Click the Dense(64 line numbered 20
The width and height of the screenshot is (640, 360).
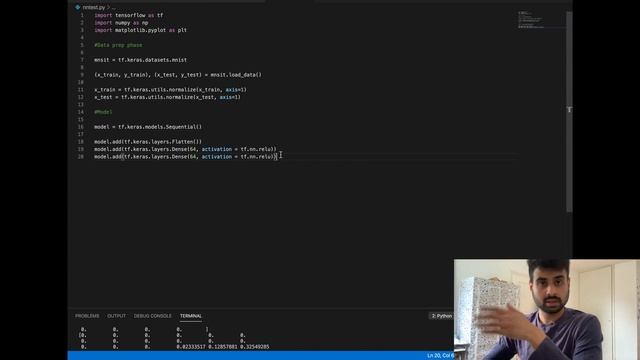point(186,157)
